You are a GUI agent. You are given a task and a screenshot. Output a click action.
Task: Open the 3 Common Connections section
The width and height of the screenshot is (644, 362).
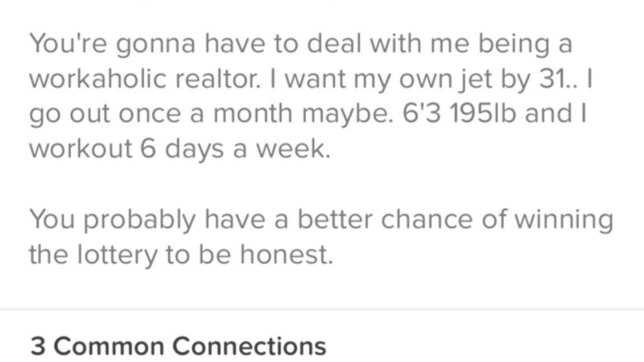point(178,346)
